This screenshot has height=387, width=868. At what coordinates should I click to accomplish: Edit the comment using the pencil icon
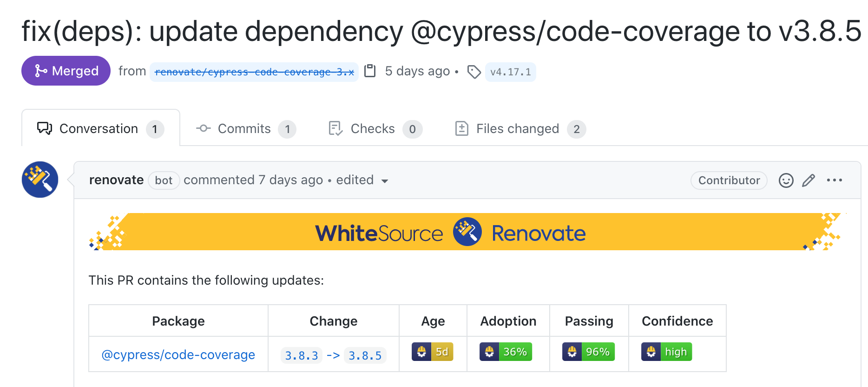[x=809, y=180]
